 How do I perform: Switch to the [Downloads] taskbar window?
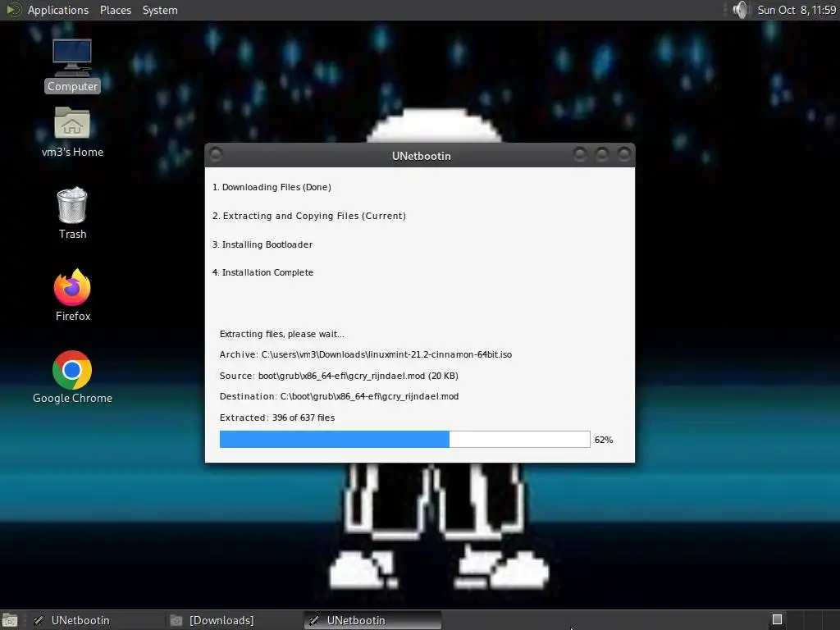235,620
